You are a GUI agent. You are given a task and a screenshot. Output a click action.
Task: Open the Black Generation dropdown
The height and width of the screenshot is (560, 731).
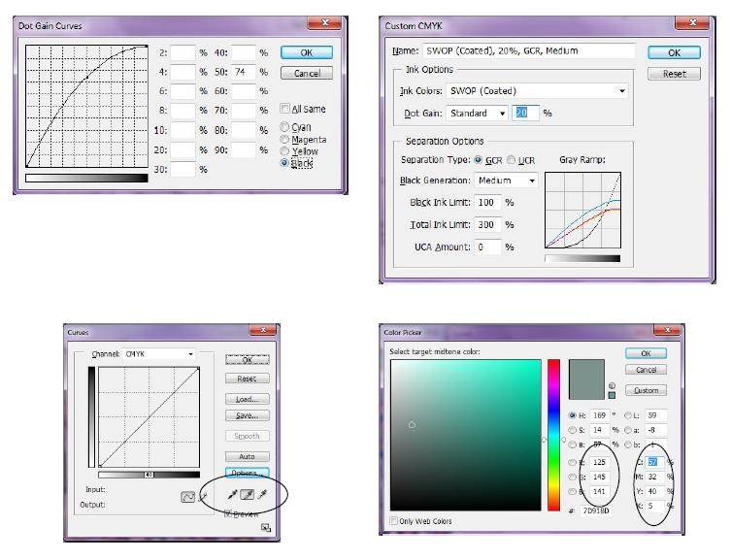pos(506,181)
